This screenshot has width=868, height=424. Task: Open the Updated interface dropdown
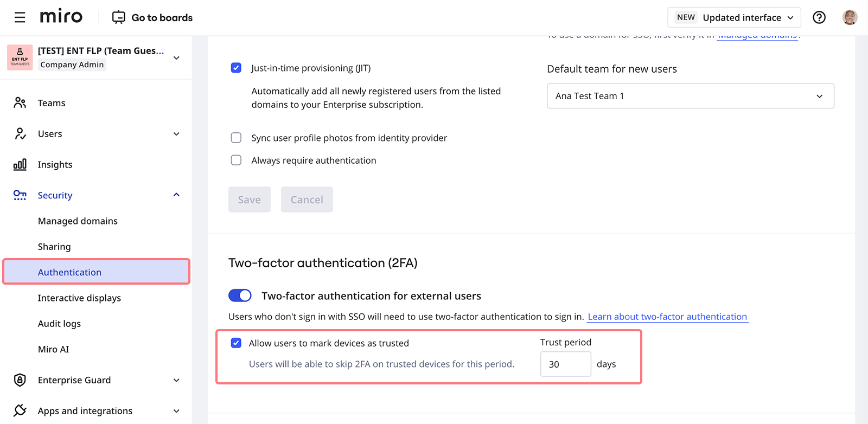tap(734, 18)
